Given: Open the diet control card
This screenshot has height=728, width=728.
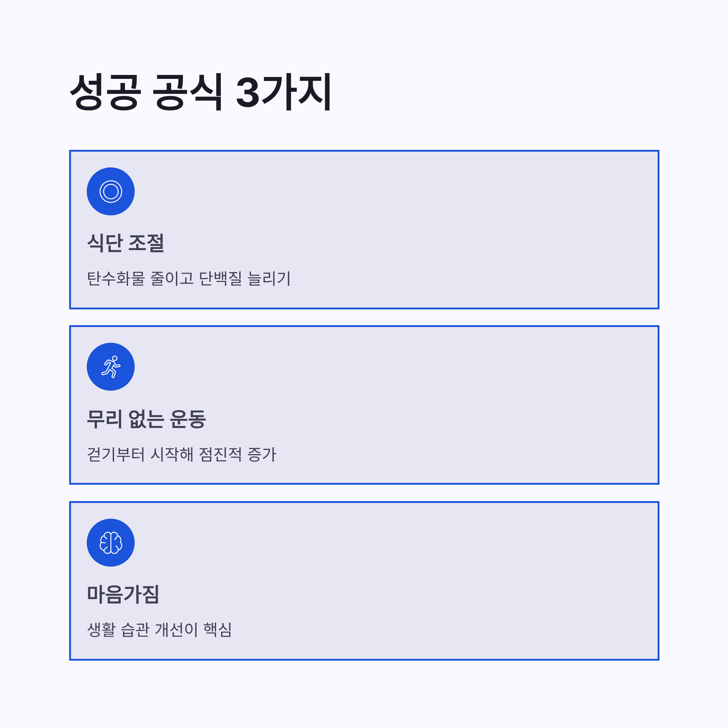Looking at the screenshot, I should click(364, 230).
